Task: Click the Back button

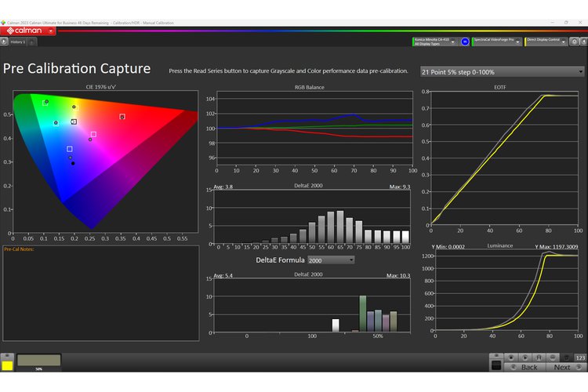Action: pos(529,367)
